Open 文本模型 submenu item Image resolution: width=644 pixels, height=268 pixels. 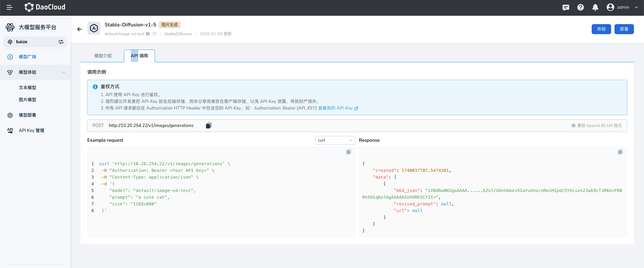pyautogui.click(x=28, y=88)
